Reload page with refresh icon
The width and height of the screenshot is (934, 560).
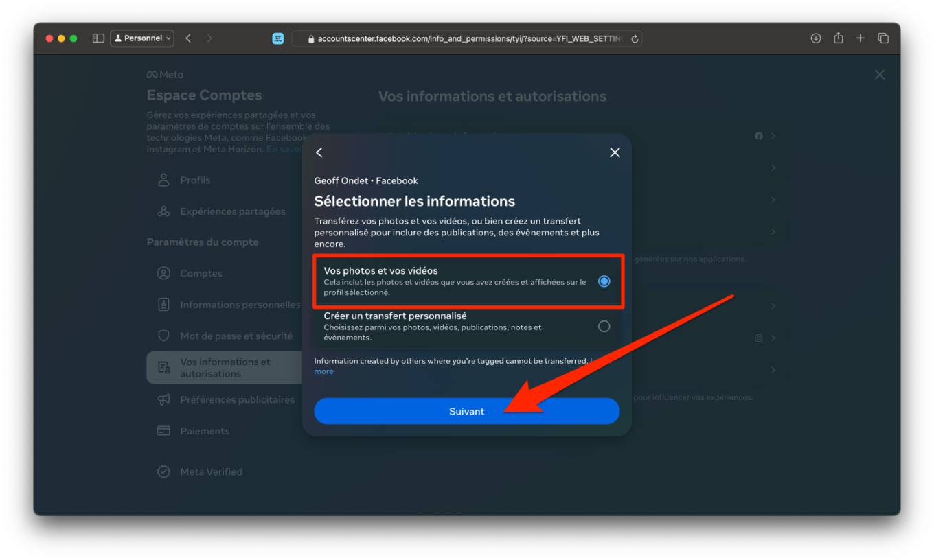click(635, 39)
